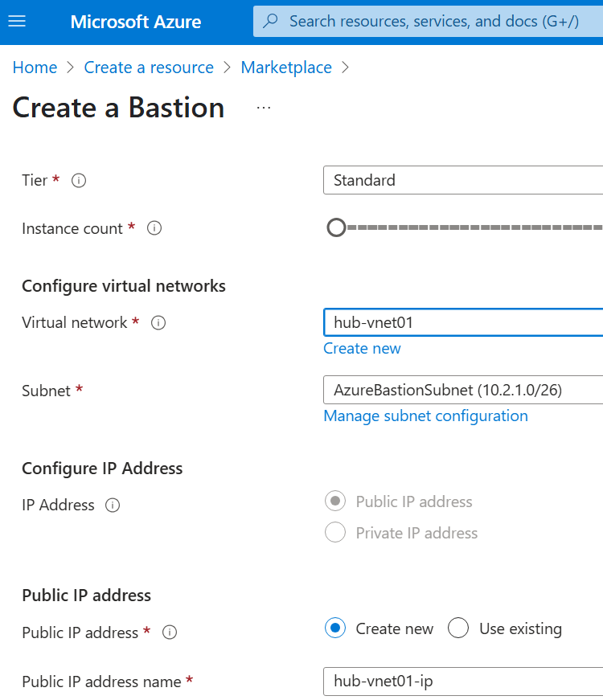This screenshot has width=603, height=700.
Task: Click the Subnet field label
Action: 46,391
